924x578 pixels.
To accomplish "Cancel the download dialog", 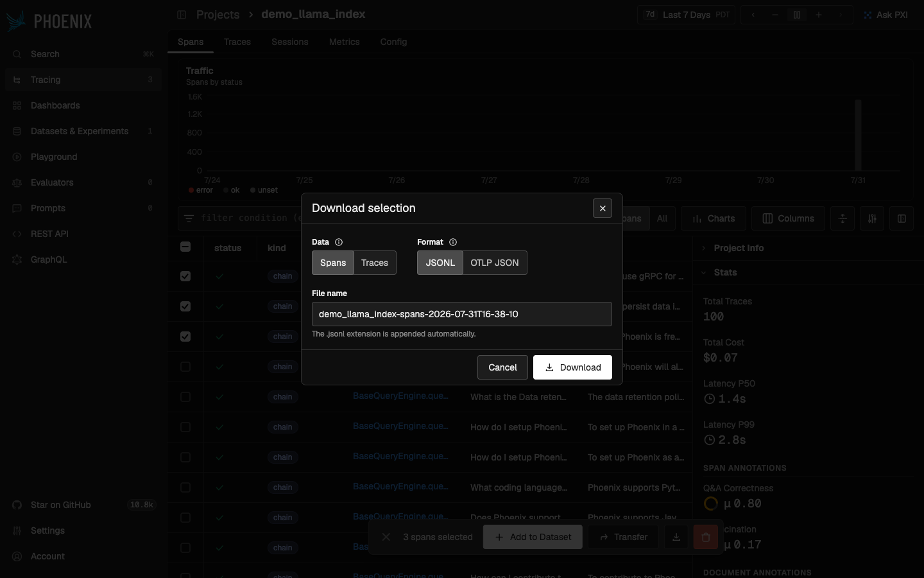I will click(x=502, y=367).
